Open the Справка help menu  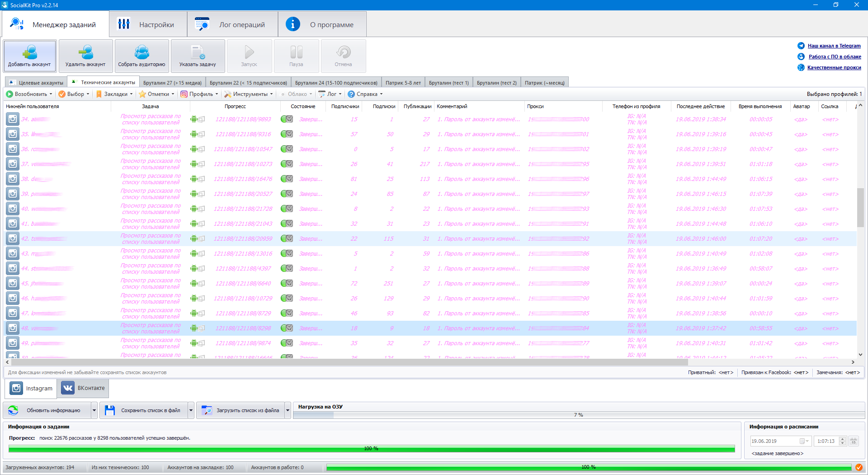(x=365, y=94)
